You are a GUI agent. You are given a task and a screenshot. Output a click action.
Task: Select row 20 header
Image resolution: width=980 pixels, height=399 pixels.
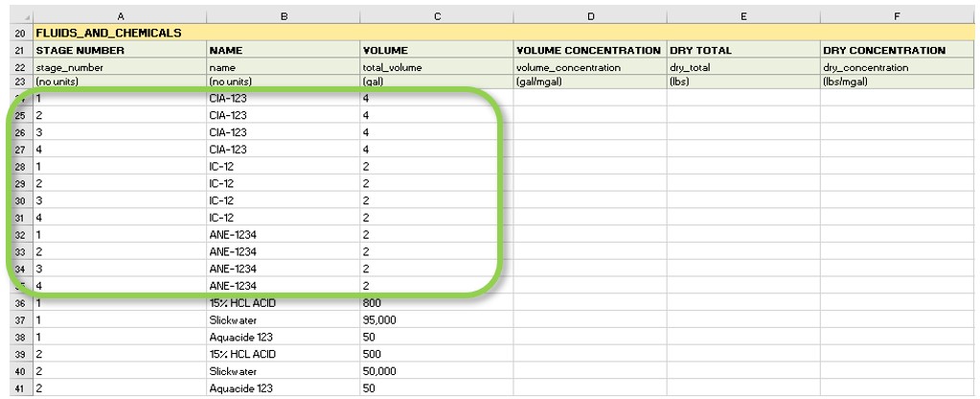[x=21, y=34]
